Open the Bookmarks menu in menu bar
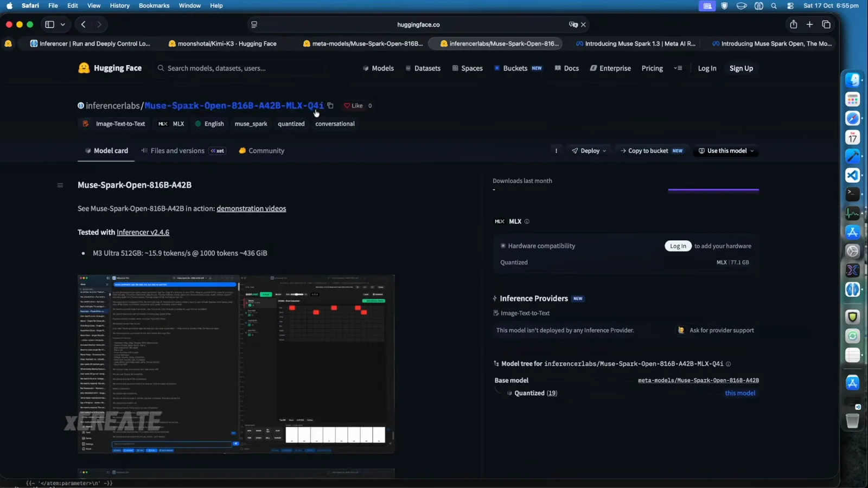The height and width of the screenshot is (488, 868). 154,5
